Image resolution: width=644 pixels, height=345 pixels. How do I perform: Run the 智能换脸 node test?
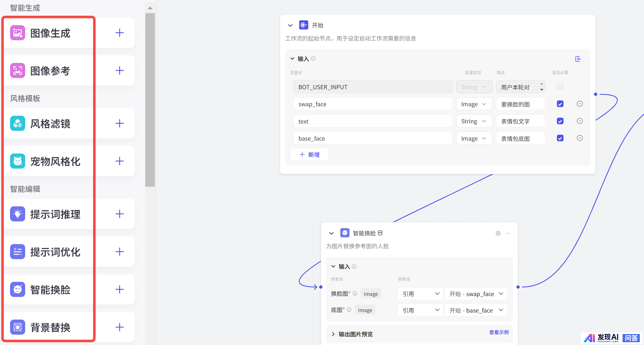coord(498,233)
